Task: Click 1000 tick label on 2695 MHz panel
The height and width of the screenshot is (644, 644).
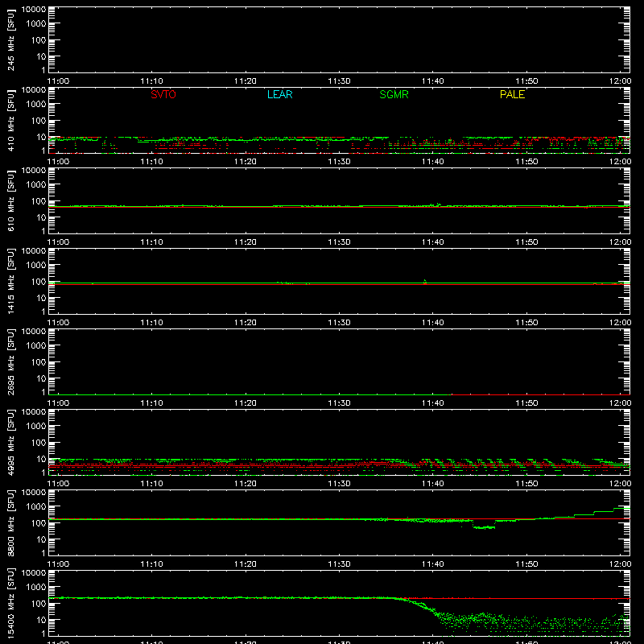Action: tap(36, 346)
